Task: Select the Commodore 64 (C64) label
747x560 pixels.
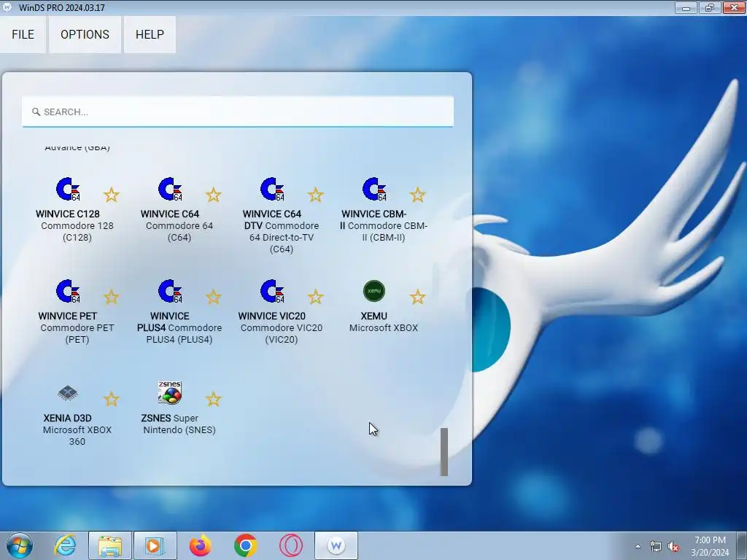Action: pyautogui.click(x=179, y=231)
